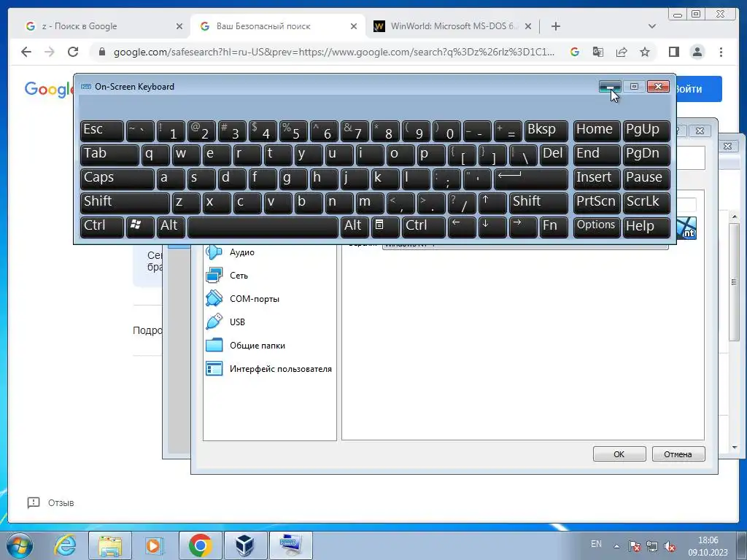Click the Google account icon in address bar
The height and width of the screenshot is (560, 747).
pos(575,52)
